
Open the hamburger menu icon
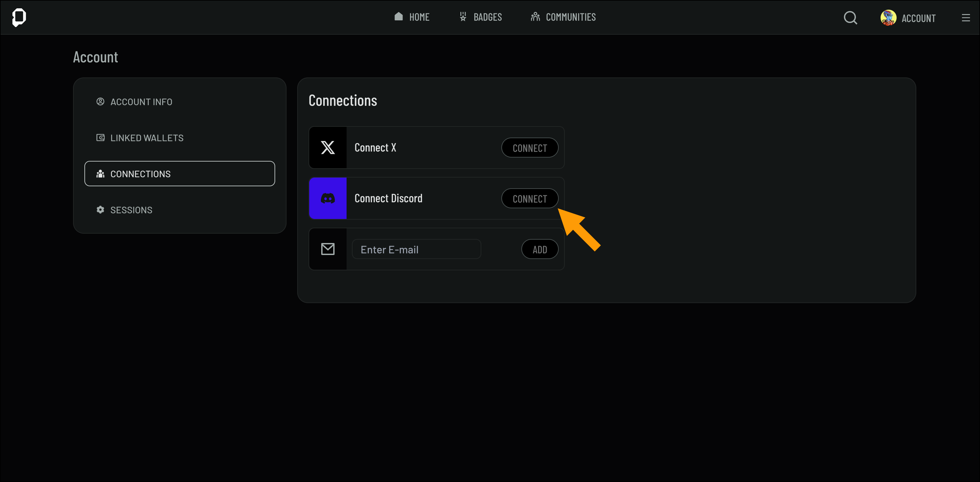tap(966, 18)
